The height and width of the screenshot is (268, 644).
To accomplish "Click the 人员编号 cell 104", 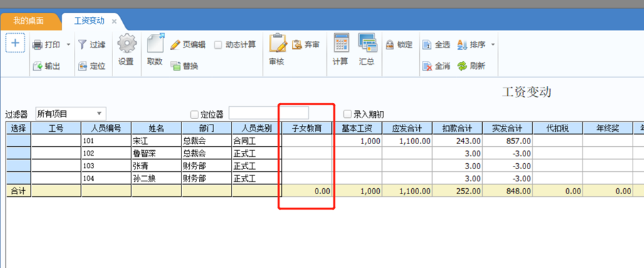I will pyautogui.click(x=106, y=178).
